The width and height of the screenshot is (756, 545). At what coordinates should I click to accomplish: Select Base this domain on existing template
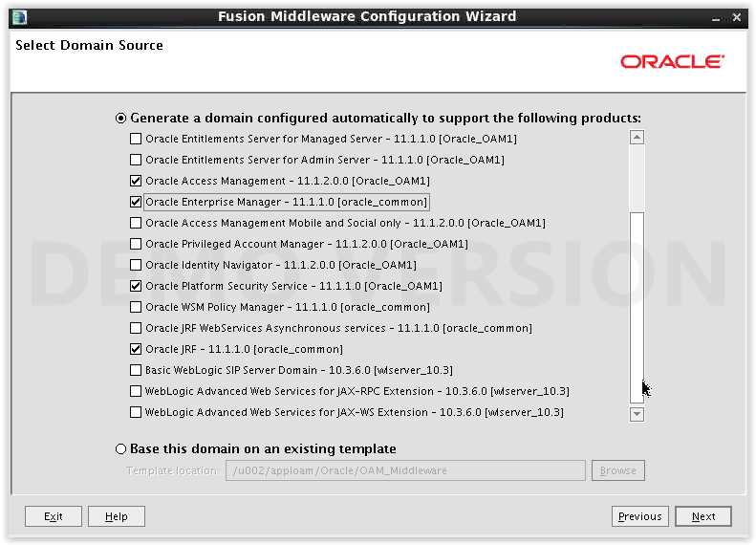pos(120,449)
